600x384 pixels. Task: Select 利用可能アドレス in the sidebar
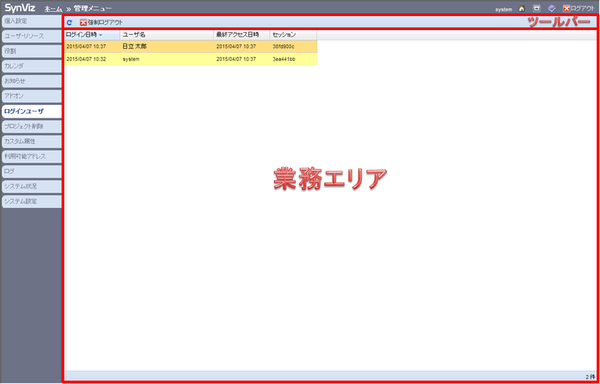click(31, 156)
